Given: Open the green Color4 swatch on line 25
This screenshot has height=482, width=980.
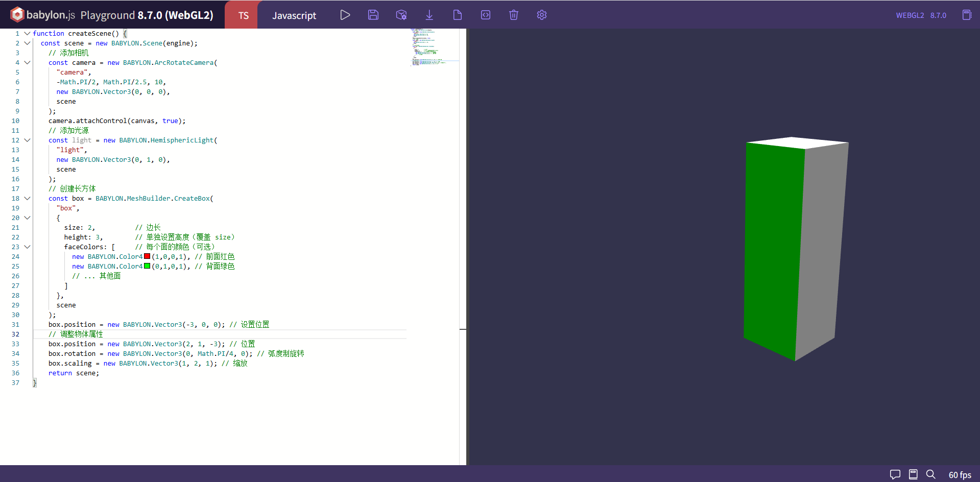Looking at the screenshot, I should (147, 266).
